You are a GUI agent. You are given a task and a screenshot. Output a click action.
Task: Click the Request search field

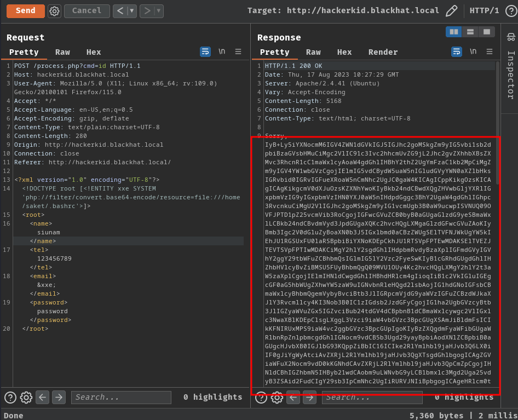121,397
